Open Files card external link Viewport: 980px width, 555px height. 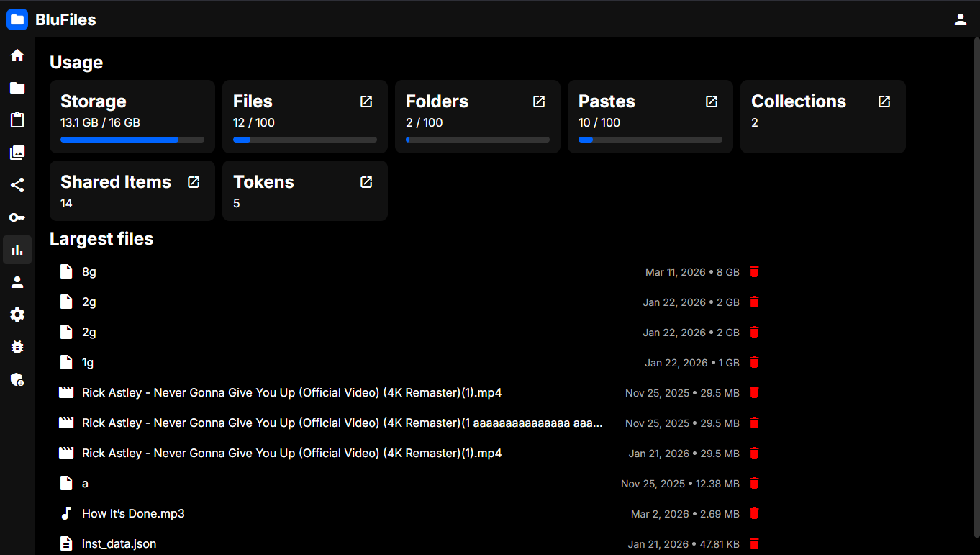click(x=366, y=101)
